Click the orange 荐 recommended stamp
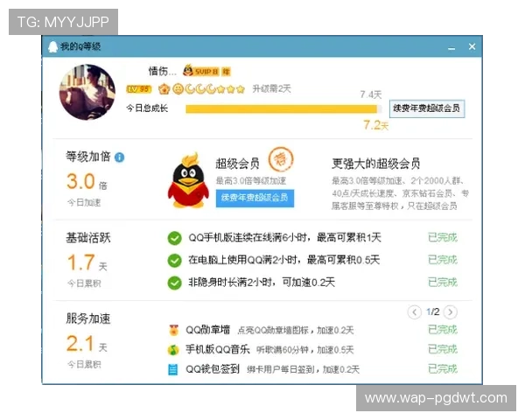Screen dimensions: 525x420 click(281, 159)
